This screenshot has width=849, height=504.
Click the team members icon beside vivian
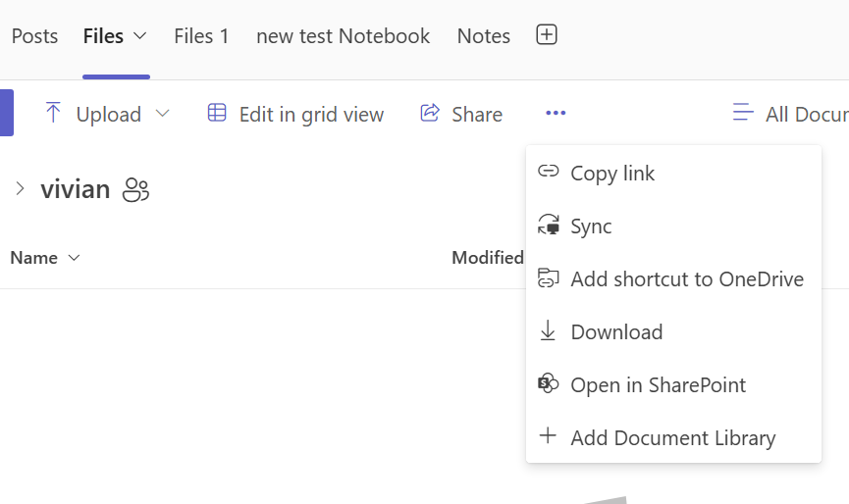point(135,189)
